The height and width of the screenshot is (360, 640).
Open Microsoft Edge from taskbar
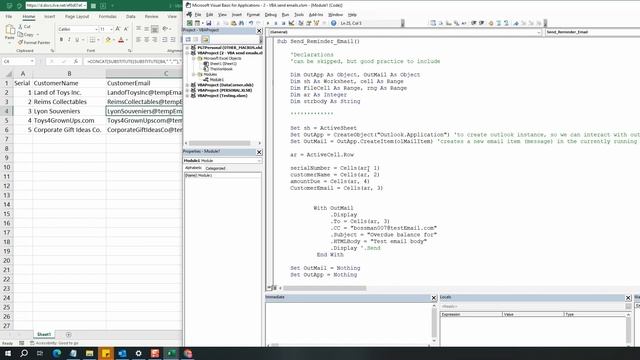coord(57,353)
